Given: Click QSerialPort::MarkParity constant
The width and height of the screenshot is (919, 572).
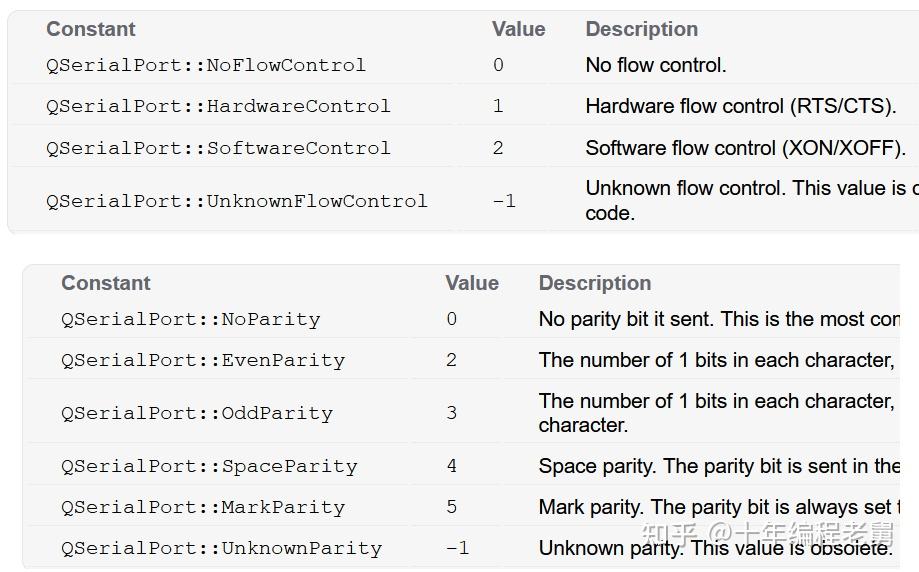Looking at the screenshot, I should click(x=202, y=508).
